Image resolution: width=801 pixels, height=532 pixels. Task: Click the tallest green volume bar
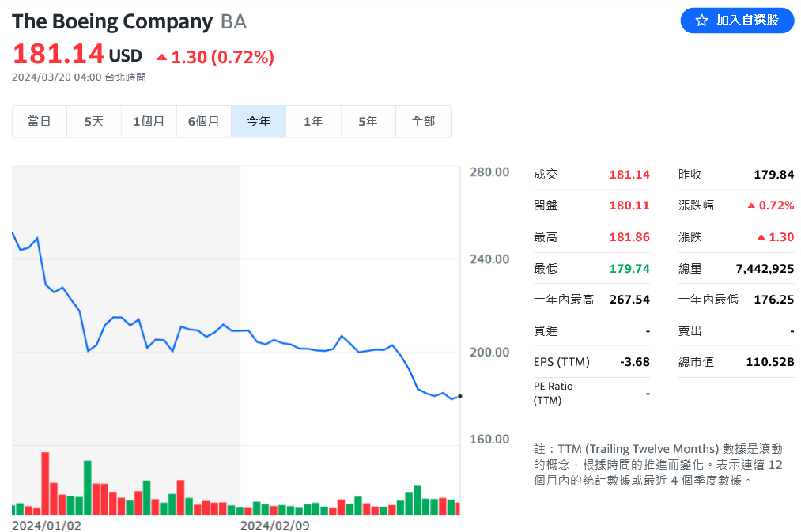88,487
